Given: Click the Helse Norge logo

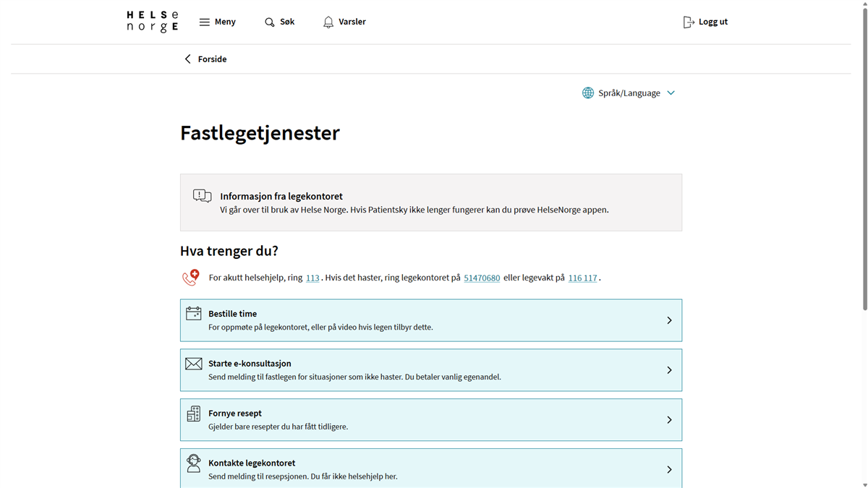Looking at the screenshot, I should pos(152,22).
